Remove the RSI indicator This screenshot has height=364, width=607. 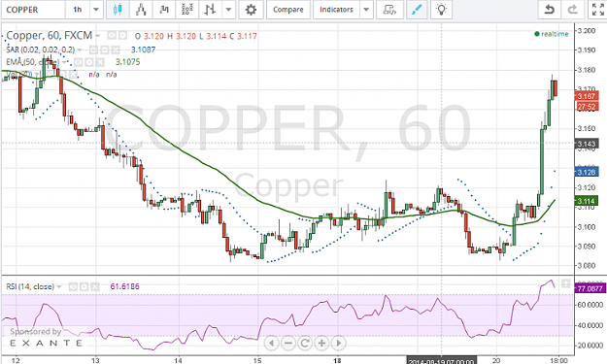94,286
